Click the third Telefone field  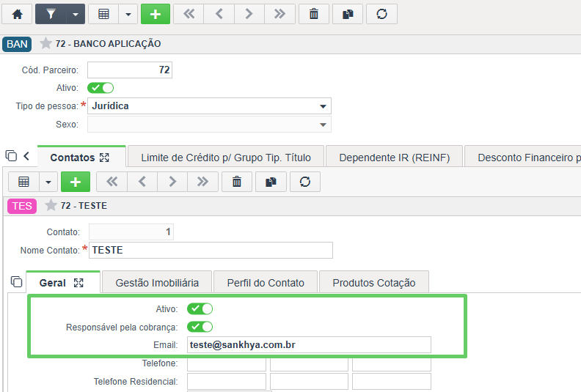click(392, 363)
